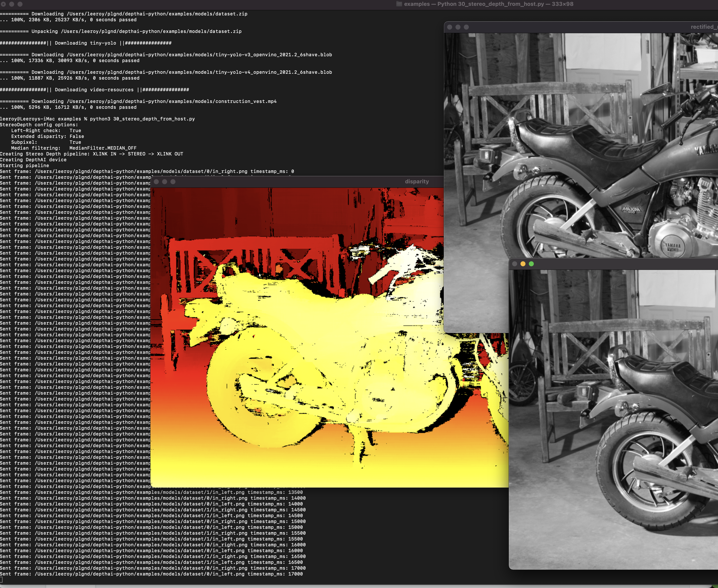Maximize the front image window with green button
This screenshot has width=718, height=588.
tap(531, 264)
